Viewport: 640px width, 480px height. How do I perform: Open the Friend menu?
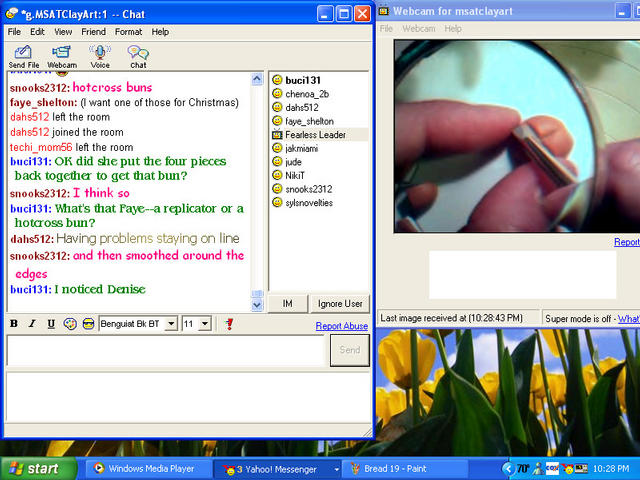(93, 32)
